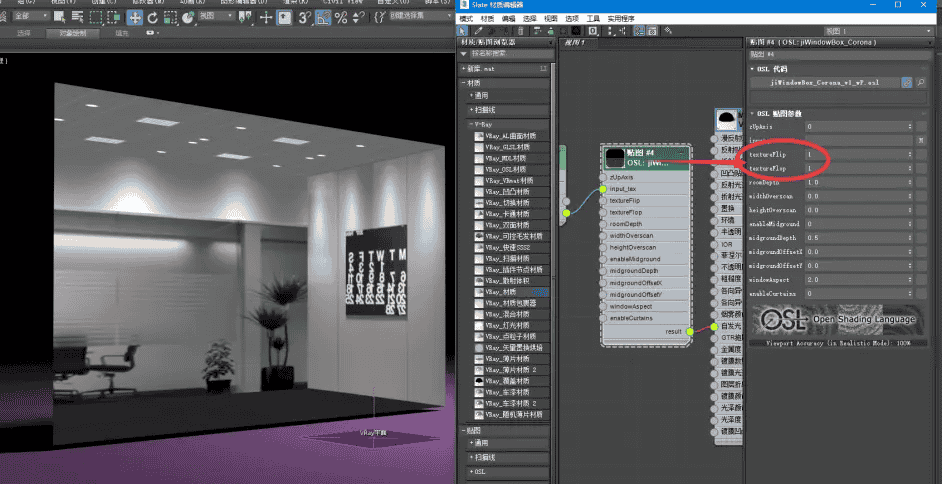Click the 贴图 #4 node preview thumbnail
This screenshot has height=484, width=942.
coord(613,157)
